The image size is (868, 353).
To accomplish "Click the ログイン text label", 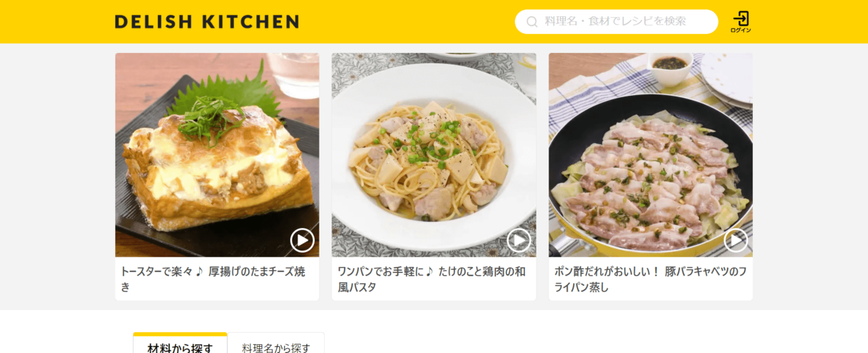I will click(x=741, y=31).
